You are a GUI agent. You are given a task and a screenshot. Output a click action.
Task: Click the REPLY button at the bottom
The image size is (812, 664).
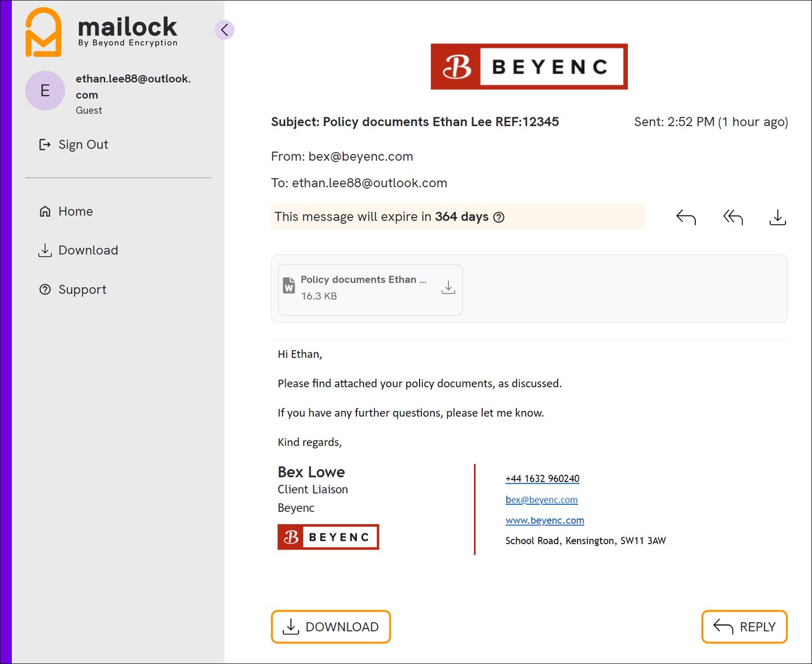744,626
